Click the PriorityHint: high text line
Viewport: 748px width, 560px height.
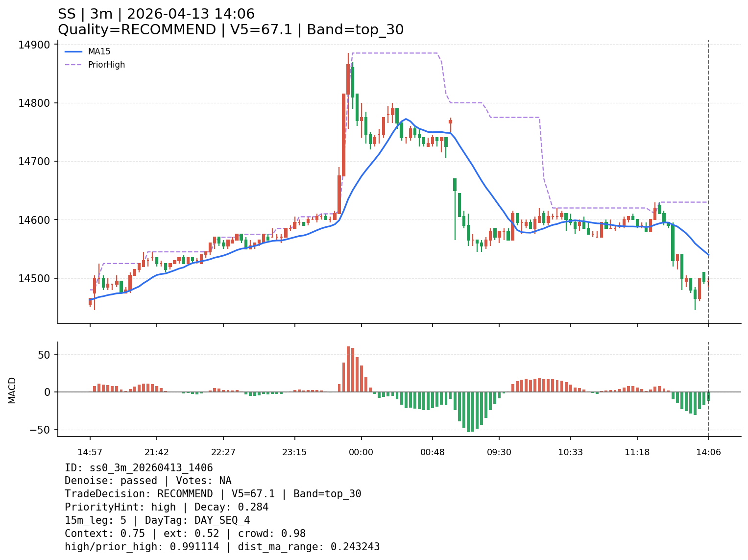[167, 507]
